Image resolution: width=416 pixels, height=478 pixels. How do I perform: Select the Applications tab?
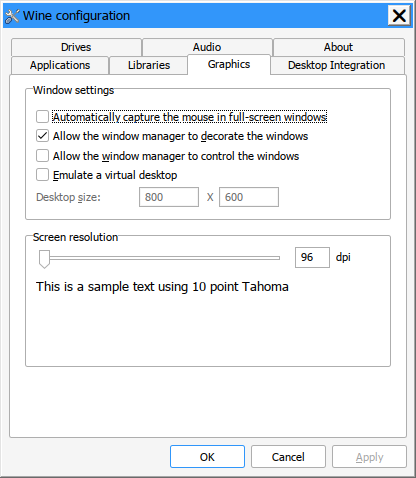[x=60, y=65]
